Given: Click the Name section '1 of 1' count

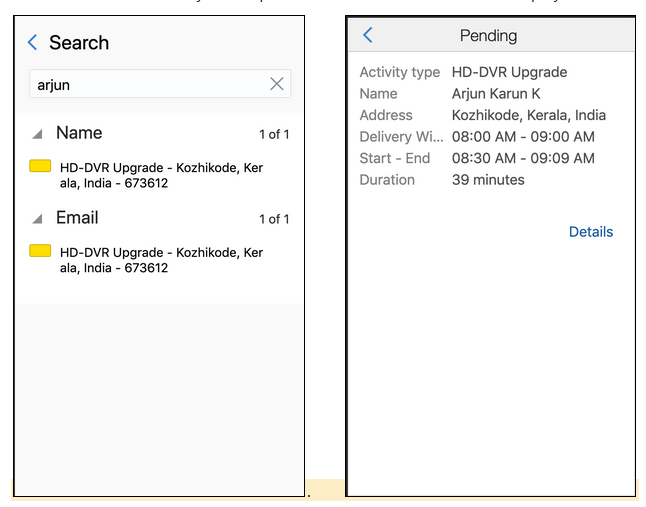Looking at the screenshot, I should tap(274, 134).
